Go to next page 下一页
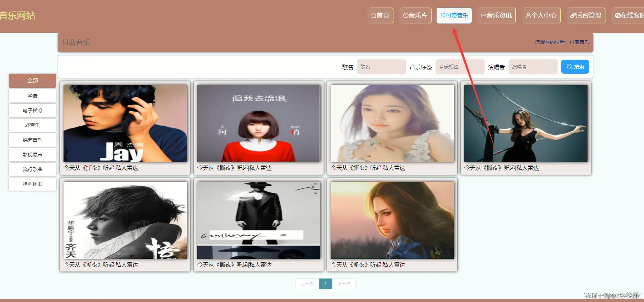 344,284
